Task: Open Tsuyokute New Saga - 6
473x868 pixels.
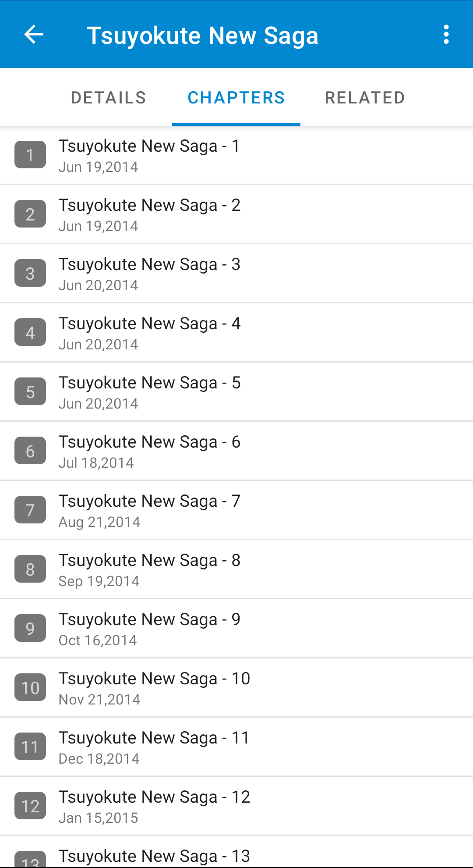Action: pos(236,451)
